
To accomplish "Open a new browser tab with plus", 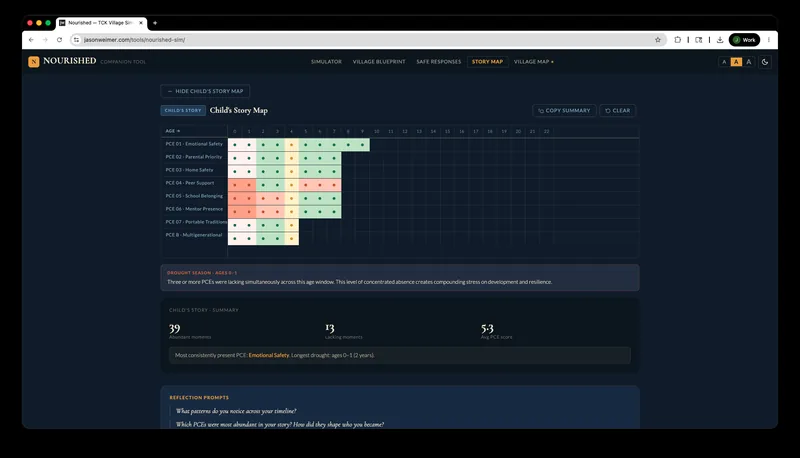I will 155,23.
